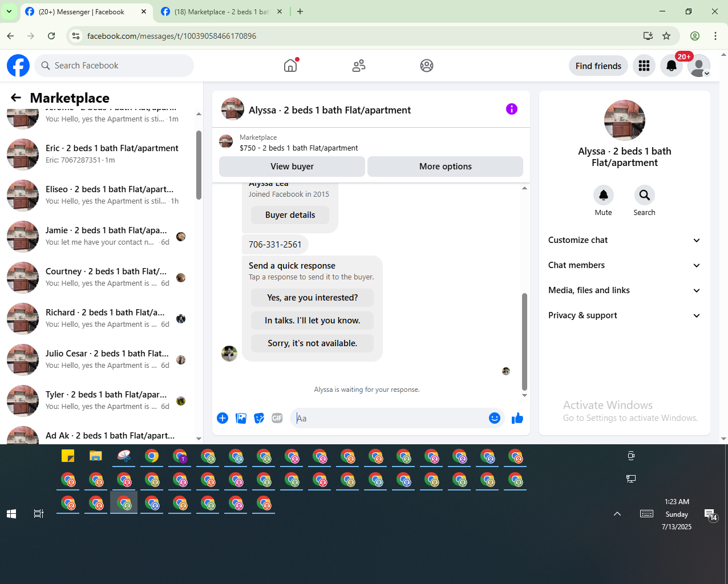Send quick response 'In talks. I'll let you know.'
Screen dimensions: 728x584
click(312, 321)
